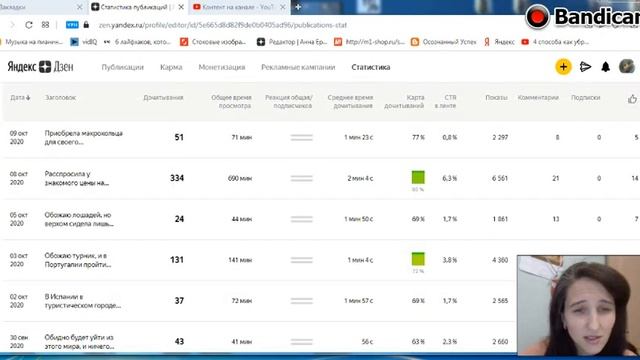This screenshot has height=360, width=640.
Task: Go to Публикации section
Action: (122, 67)
